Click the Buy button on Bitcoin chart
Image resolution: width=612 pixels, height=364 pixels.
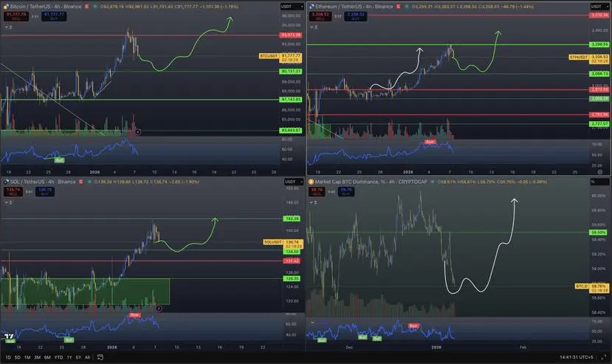(x=54, y=16)
